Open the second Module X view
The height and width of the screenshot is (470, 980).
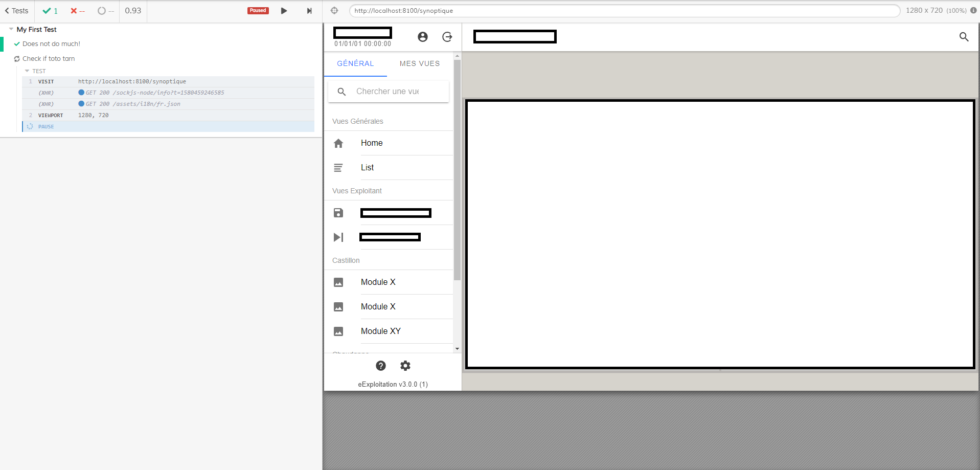389,307
